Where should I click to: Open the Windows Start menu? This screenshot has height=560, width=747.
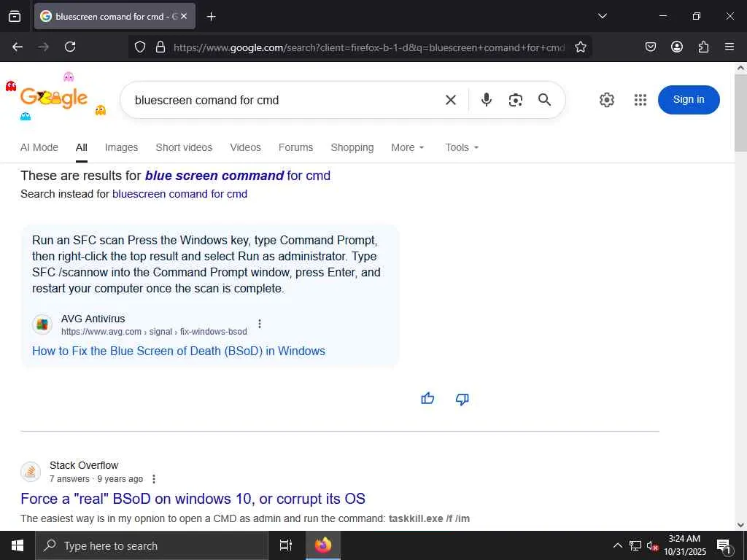18,545
